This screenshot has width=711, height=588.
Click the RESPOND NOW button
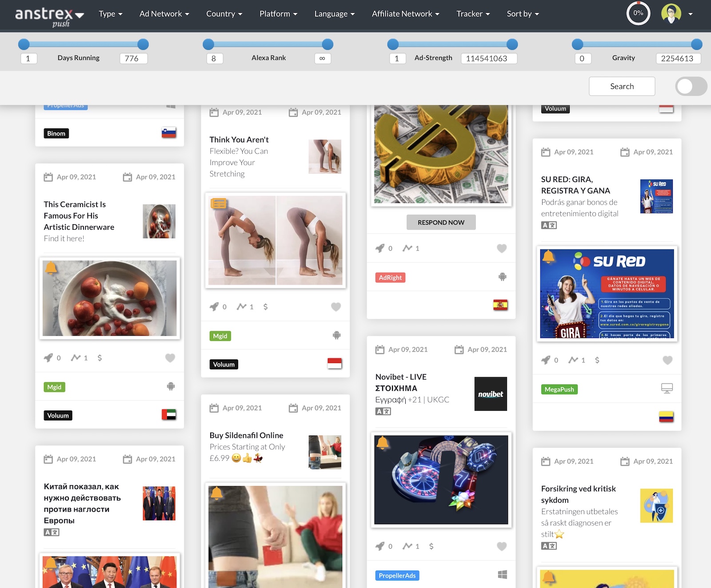click(441, 222)
